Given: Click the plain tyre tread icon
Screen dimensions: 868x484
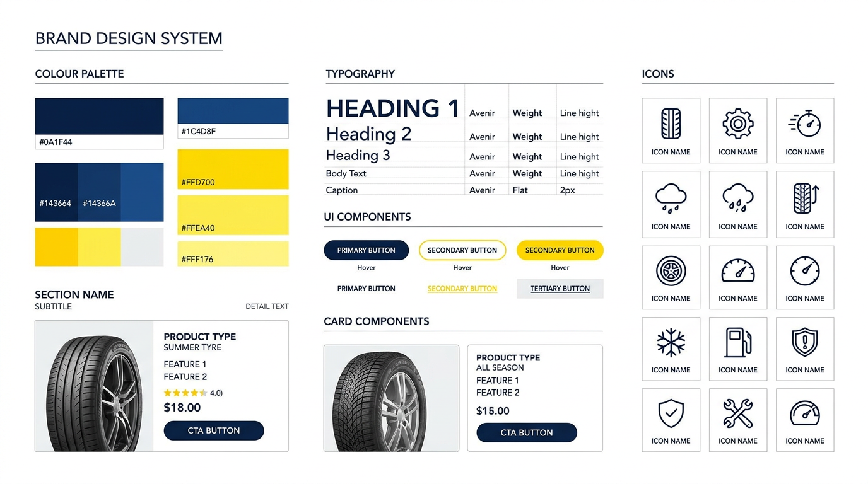Looking at the screenshot, I should click(671, 124).
